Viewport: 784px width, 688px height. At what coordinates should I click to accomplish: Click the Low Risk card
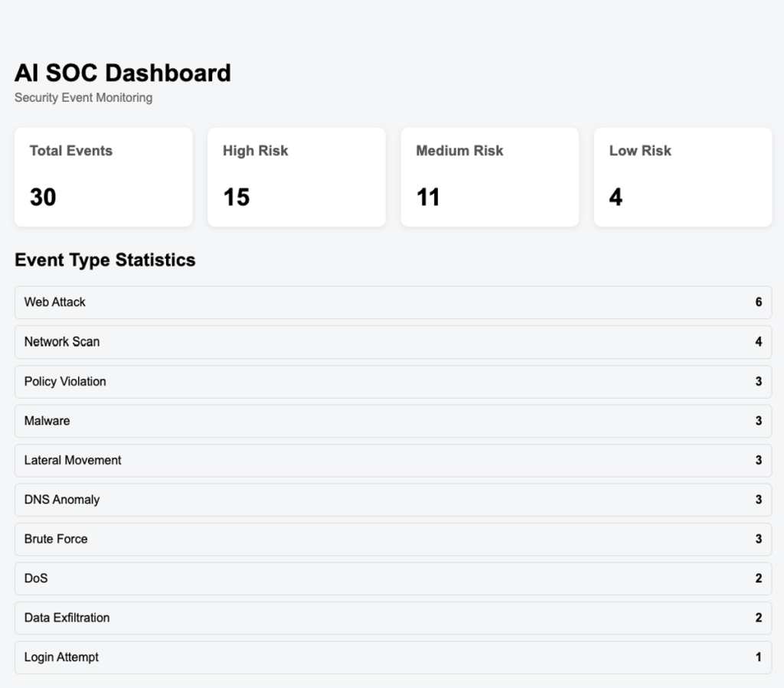coord(683,177)
